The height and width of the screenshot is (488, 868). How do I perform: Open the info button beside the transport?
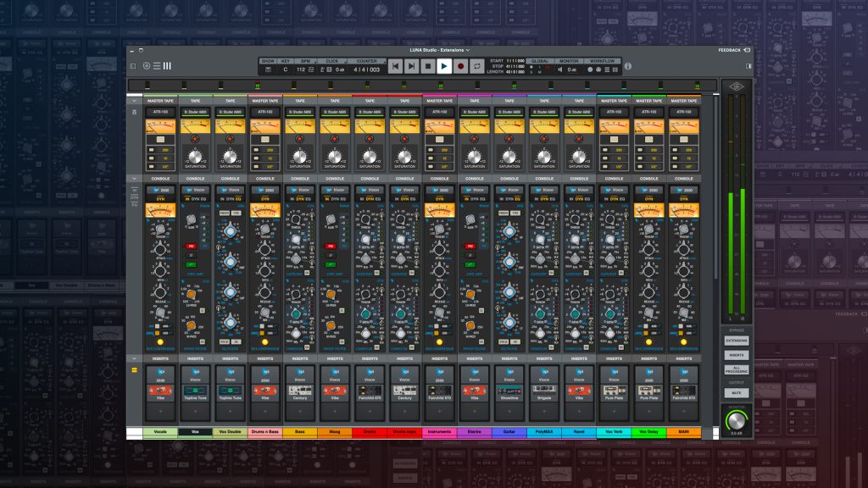(x=628, y=66)
